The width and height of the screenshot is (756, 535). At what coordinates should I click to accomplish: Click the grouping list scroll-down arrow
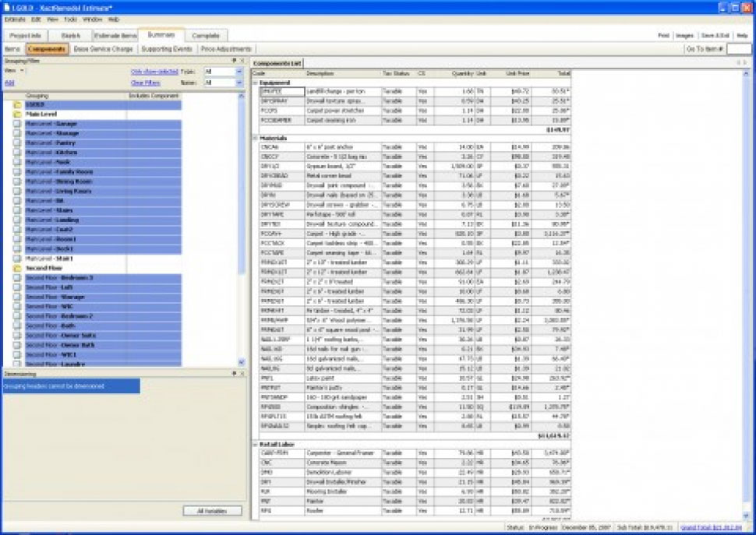242,361
